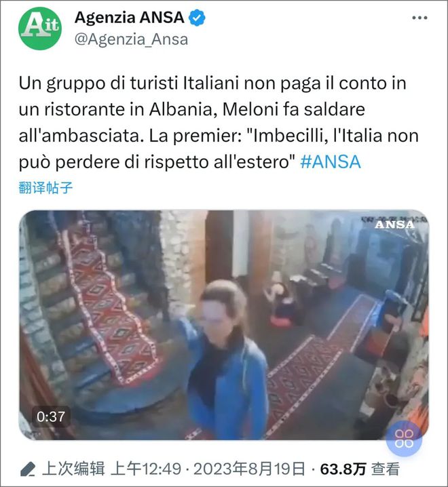Image resolution: width=448 pixels, height=487 pixels.
Task: Open the #ANSA hashtag
Action: [x=331, y=162]
